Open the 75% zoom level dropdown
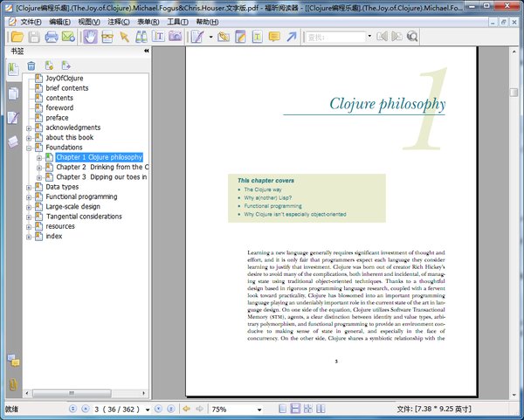This screenshot has width=524, height=420. click(x=259, y=410)
